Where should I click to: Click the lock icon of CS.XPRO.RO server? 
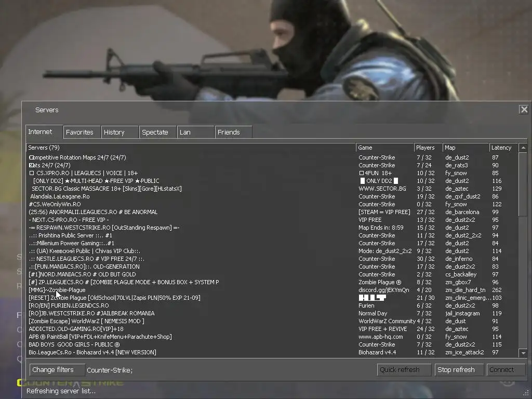click(x=32, y=173)
